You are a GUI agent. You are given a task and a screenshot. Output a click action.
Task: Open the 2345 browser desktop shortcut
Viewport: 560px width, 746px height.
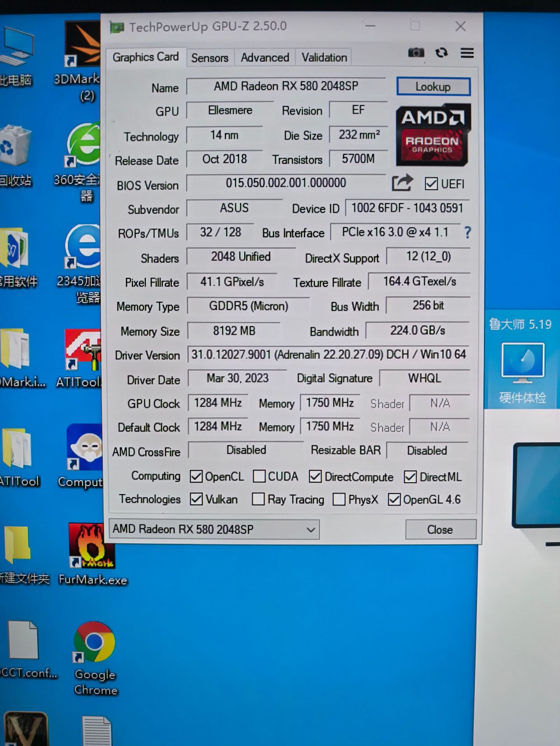(x=82, y=246)
